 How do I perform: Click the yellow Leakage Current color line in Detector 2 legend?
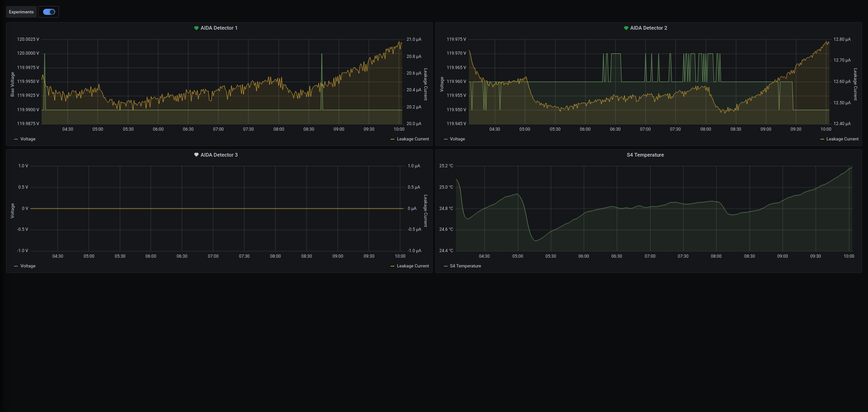tap(822, 139)
